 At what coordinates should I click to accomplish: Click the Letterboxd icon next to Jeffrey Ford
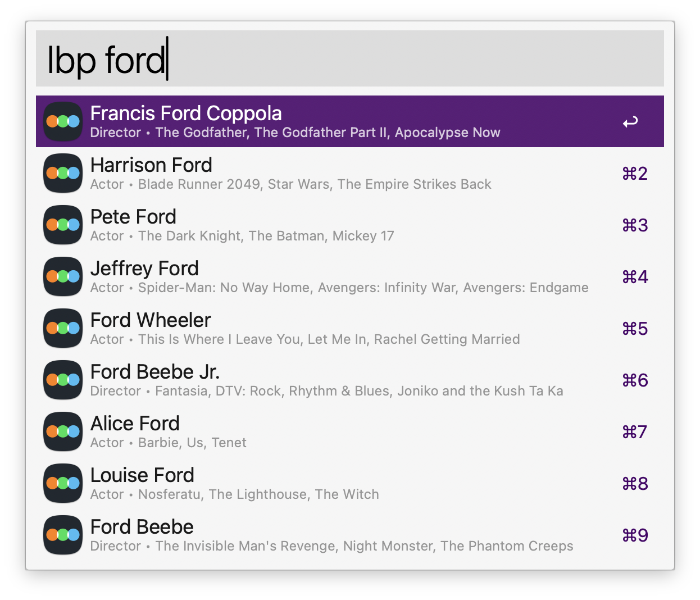[x=63, y=276]
